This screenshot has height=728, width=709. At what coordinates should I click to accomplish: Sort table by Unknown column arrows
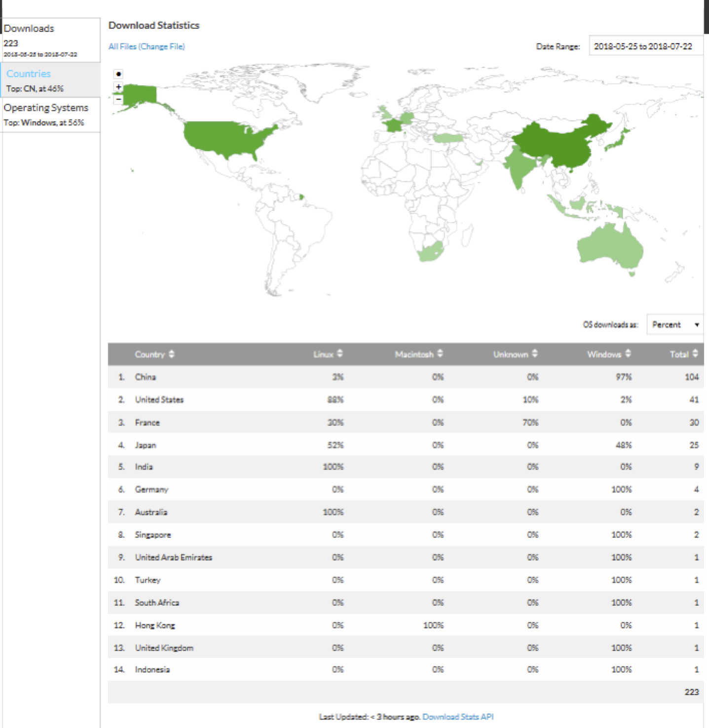click(535, 353)
